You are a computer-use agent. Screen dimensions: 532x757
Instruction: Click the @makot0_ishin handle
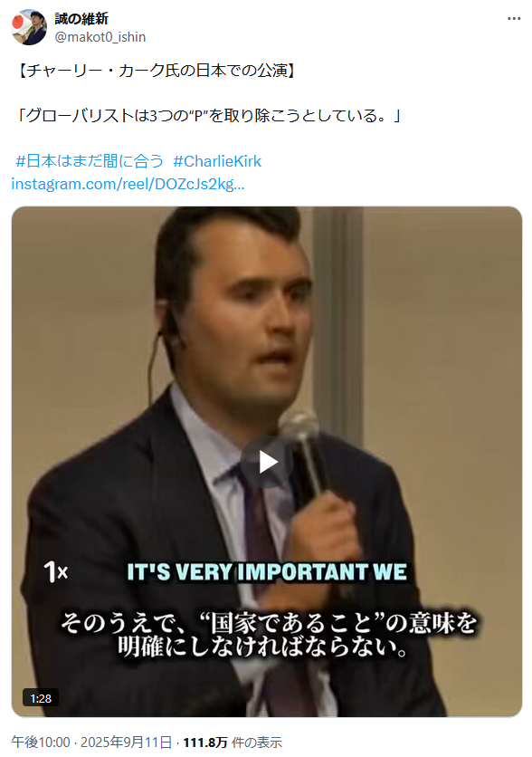(x=100, y=37)
